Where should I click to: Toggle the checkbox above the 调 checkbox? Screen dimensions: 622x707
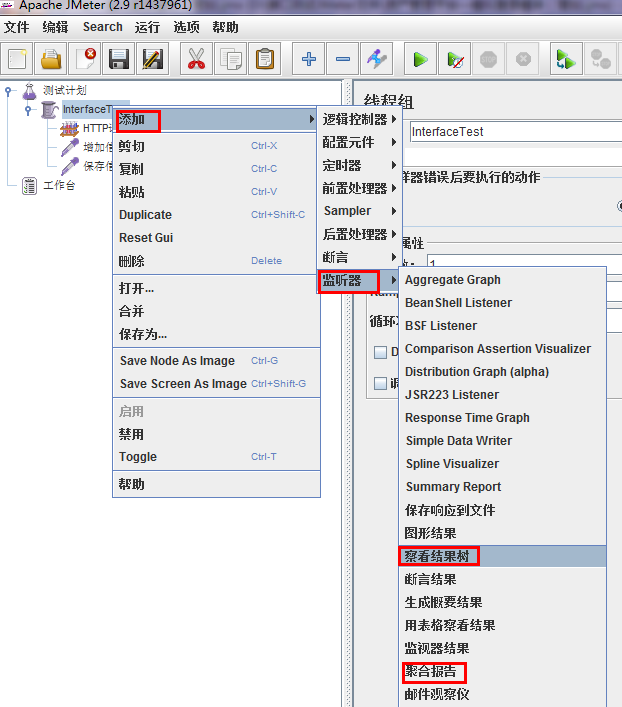[380, 352]
